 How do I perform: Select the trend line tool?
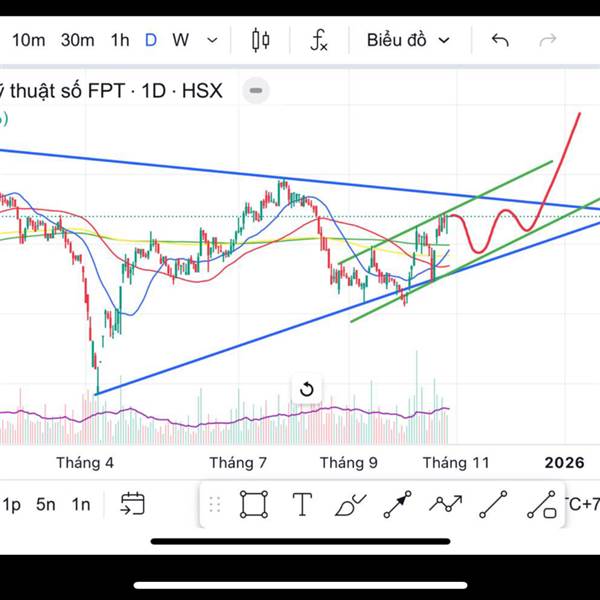click(x=493, y=504)
